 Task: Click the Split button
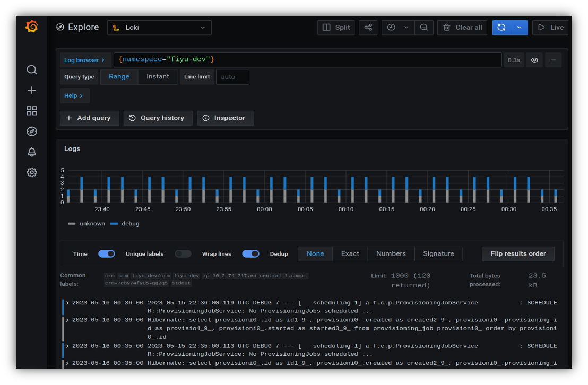tap(336, 28)
